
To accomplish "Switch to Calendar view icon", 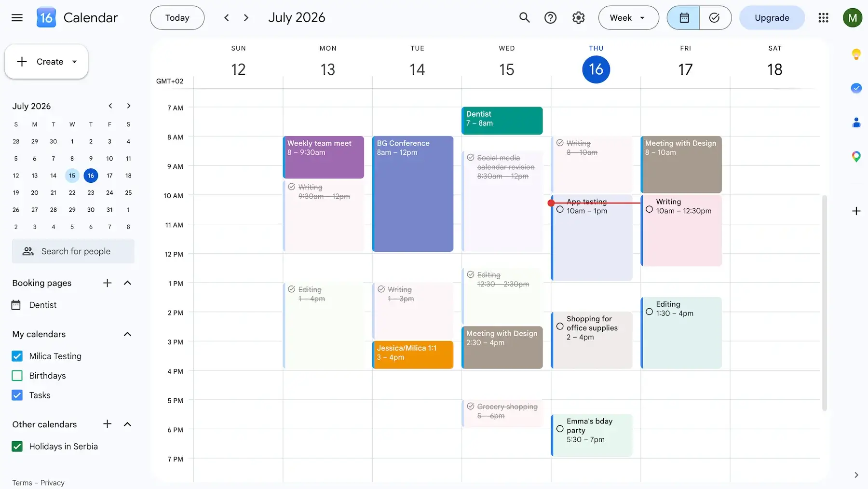I will 683,18.
